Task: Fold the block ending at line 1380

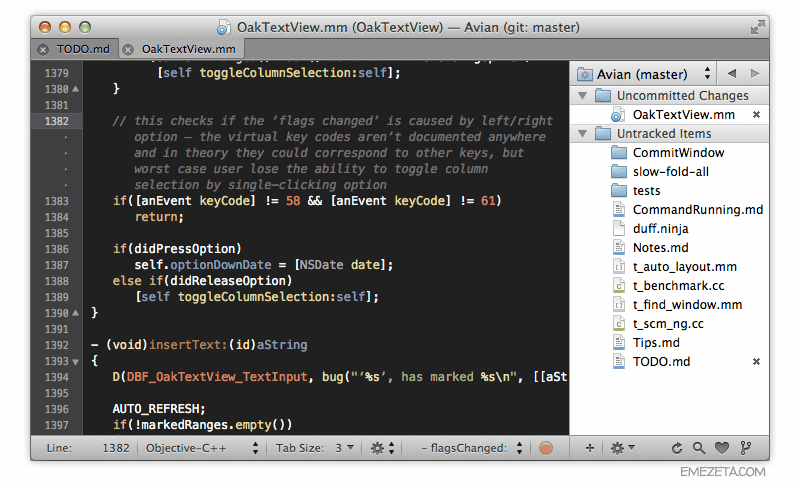Action: coord(76,89)
